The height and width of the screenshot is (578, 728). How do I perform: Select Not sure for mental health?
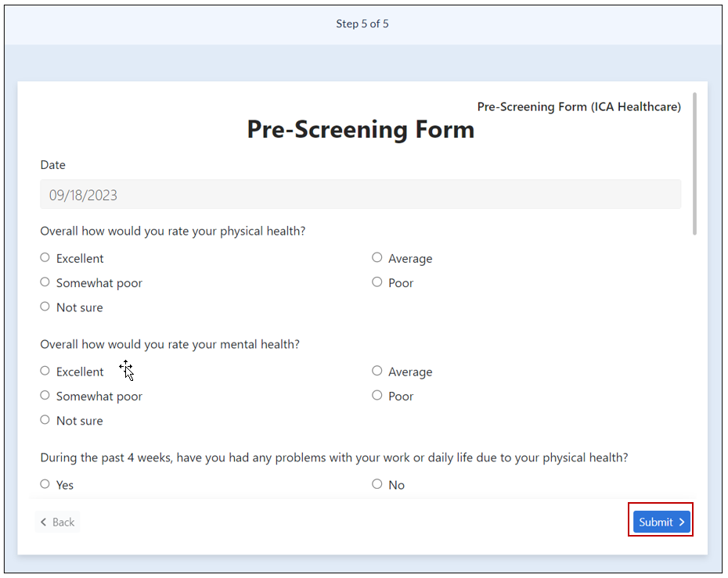[45, 420]
